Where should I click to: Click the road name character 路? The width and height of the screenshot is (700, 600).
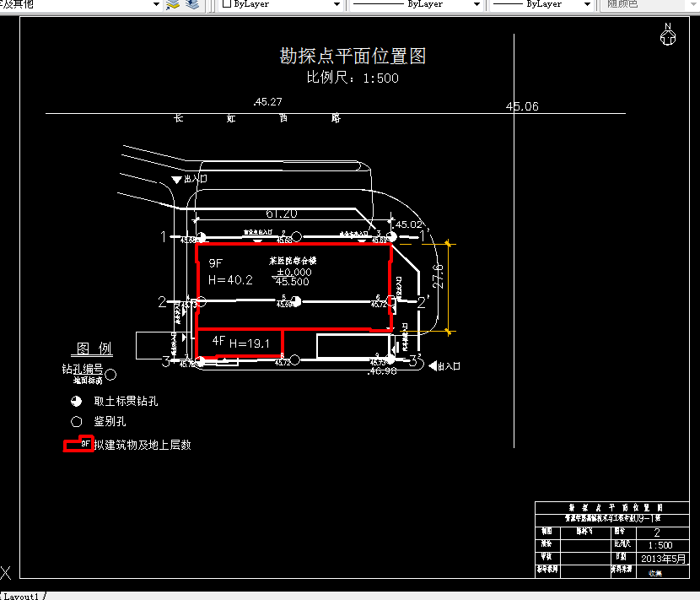[336, 118]
